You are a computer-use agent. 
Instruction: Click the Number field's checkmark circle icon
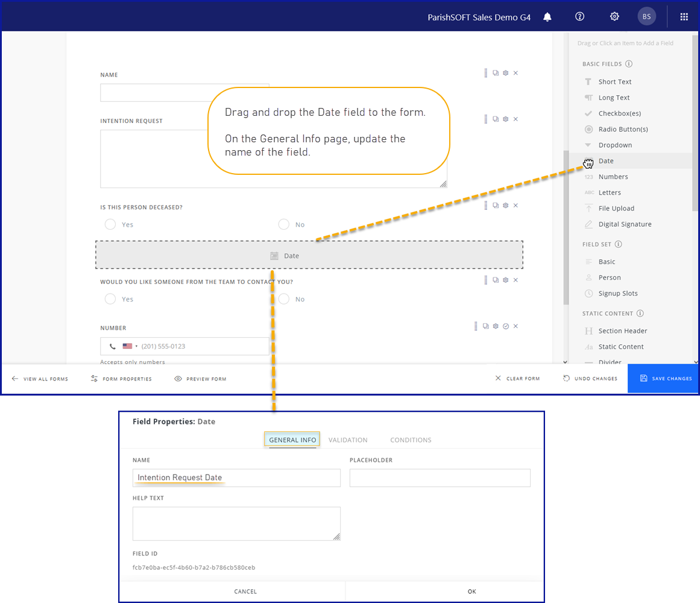tap(506, 326)
